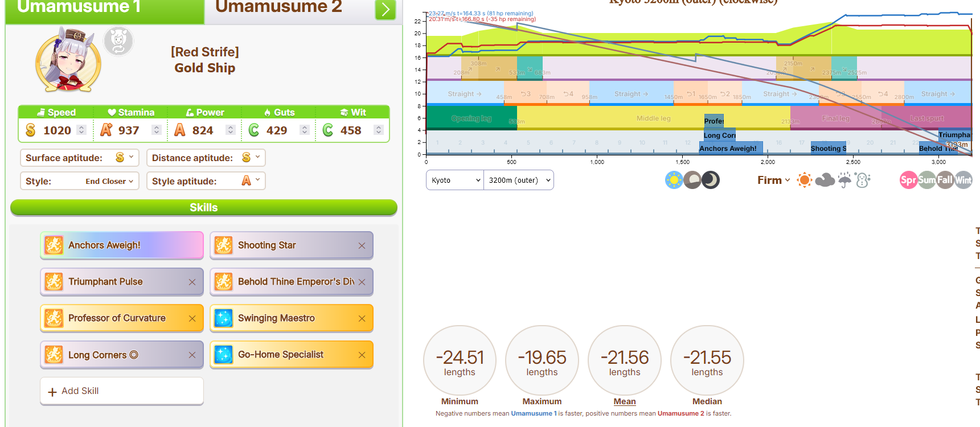Edit the Speed value 1020
Viewport: 980px width, 427px height.
[58, 130]
